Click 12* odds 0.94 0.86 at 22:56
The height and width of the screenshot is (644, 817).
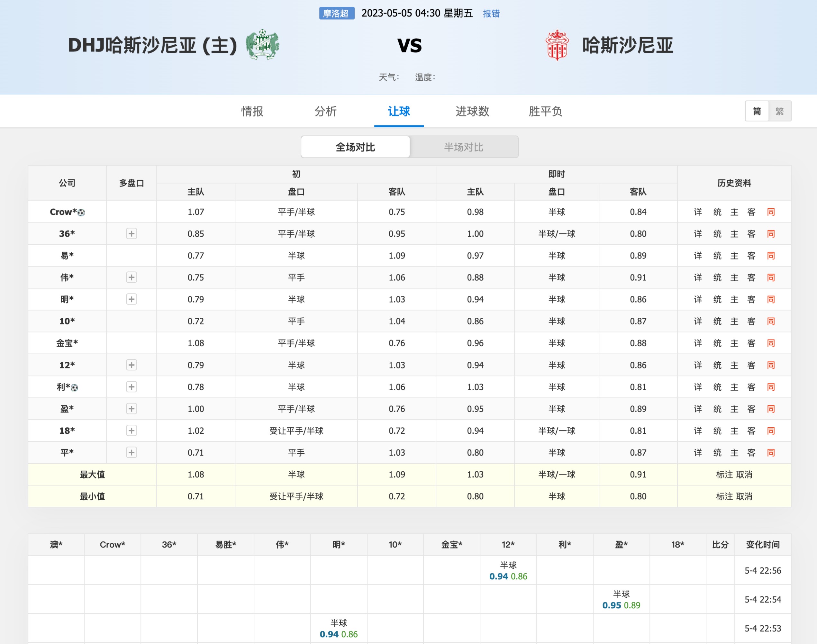point(508,576)
